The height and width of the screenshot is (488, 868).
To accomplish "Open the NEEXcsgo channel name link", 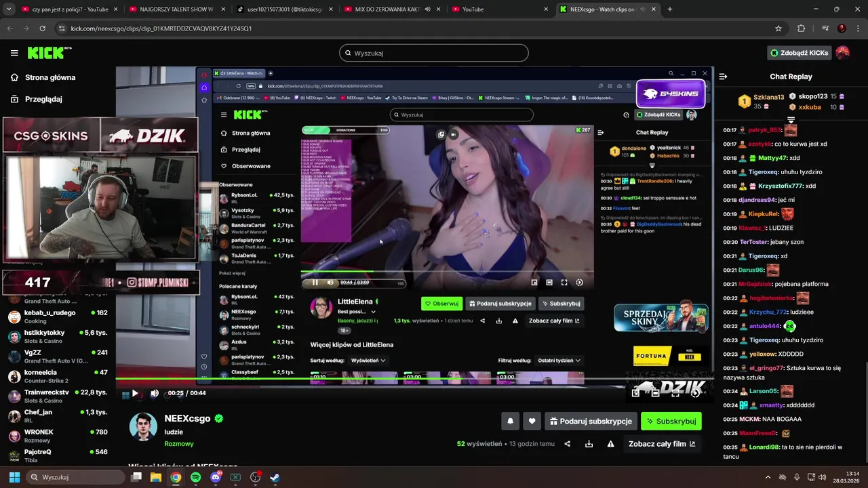I will tap(187, 419).
